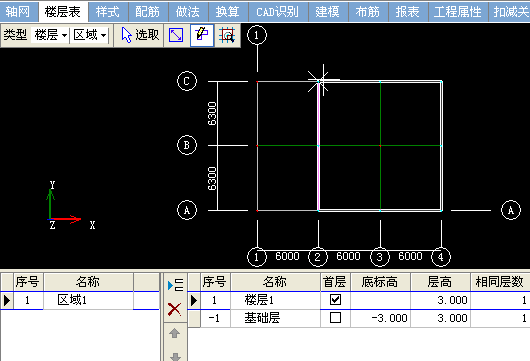Delete the row using the red X icon
This screenshot has width=530, height=361.
(174, 309)
